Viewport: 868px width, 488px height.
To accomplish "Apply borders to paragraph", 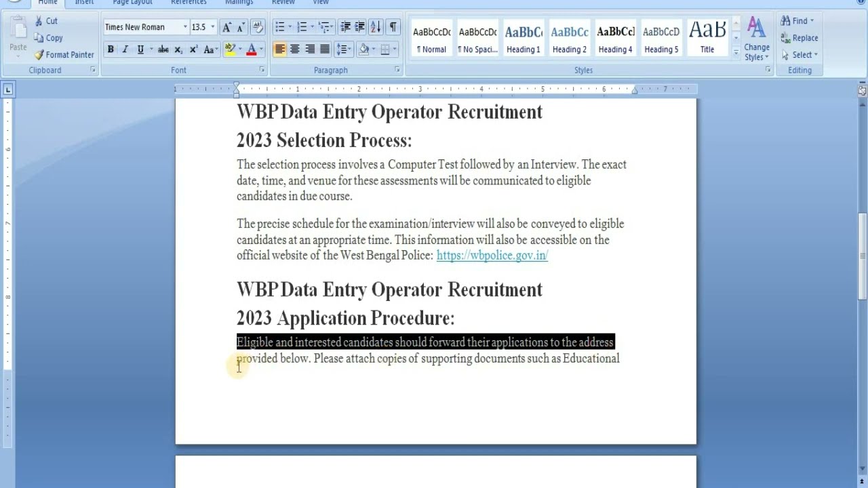I will pyautogui.click(x=385, y=49).
